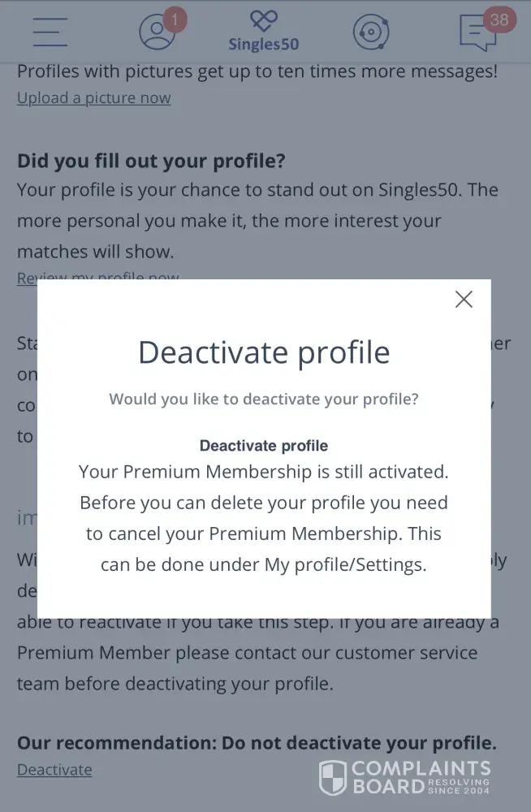
Task: Click the unread messages badge showing 38
Action: click(x=500, y=19)
